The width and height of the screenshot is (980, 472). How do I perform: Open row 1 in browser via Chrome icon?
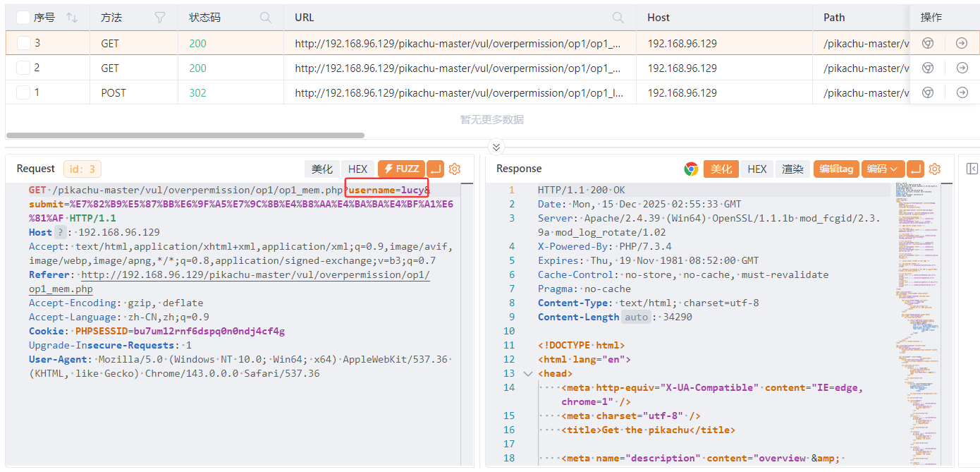[x=929, y=92]
